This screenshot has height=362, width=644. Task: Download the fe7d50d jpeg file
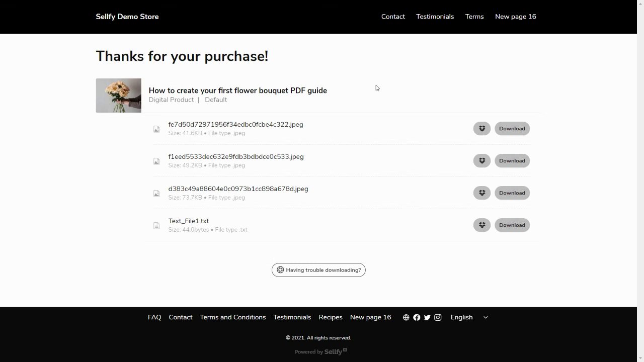[x=512, y=129]
